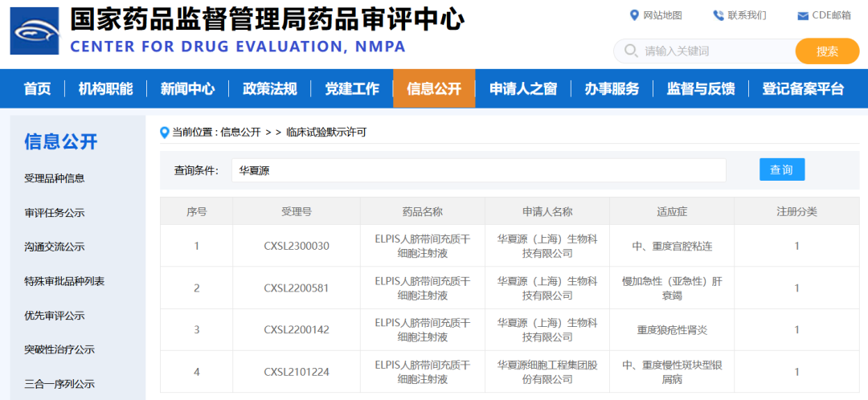868x400 pixels.
Task: Open 办事服务 navigation item
Action: pyautogui.click(x=612, y=88)
